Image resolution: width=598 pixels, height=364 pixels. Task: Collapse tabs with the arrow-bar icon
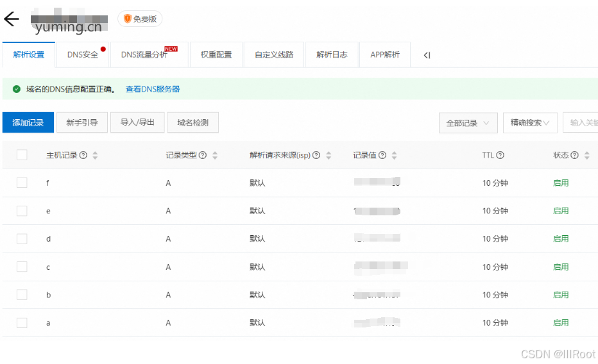click(x=427, y=55)
